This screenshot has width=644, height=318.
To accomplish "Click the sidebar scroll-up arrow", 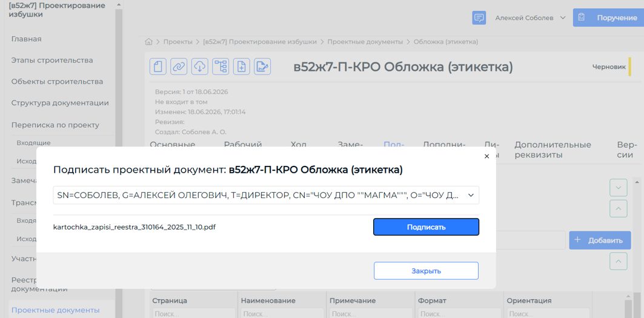I will [119, 4].
